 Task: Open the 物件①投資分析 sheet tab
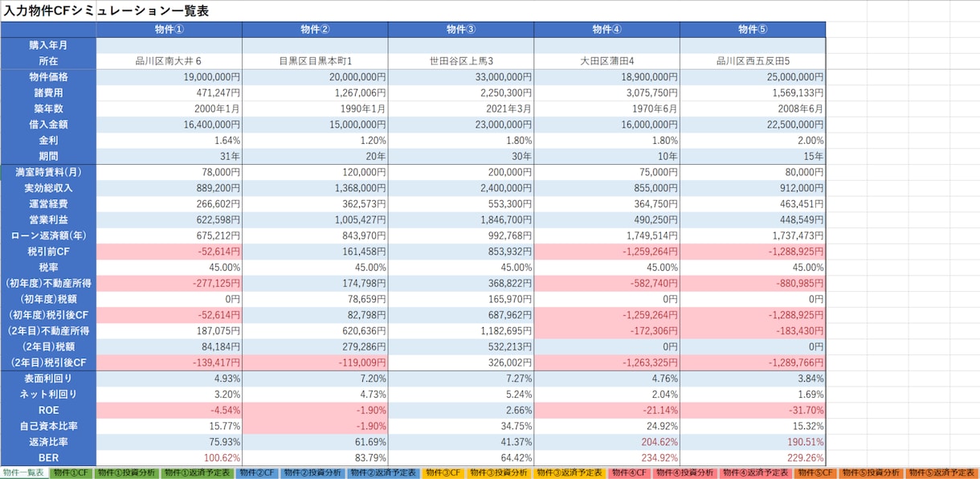tap(127, 473)
